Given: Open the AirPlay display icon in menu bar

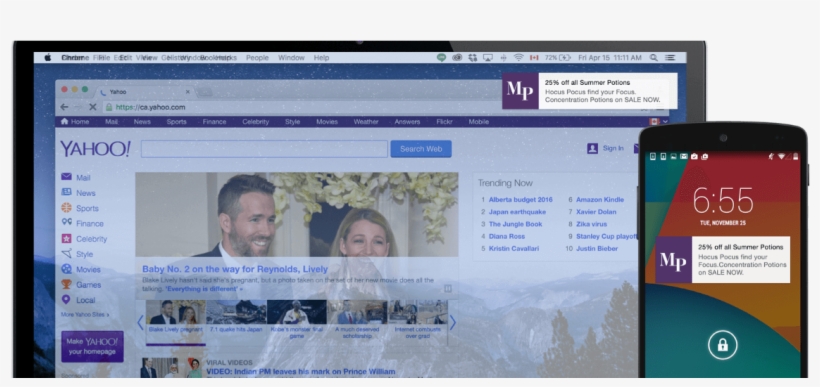Looking at the screenshot, I should (x=488, y=58).
